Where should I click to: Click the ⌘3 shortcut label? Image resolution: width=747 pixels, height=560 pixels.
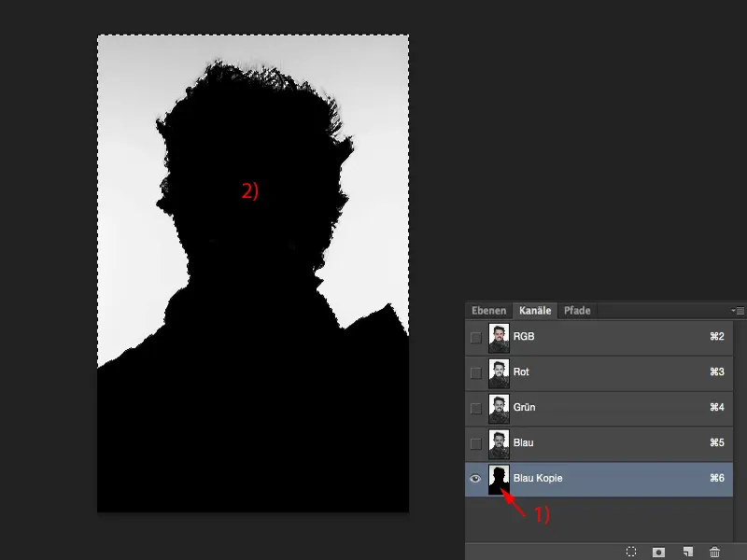point(717,371)
